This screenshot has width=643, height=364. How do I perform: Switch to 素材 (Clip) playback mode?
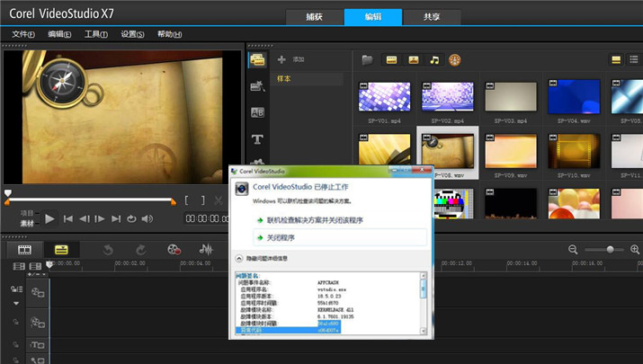(x=27, y=224)
